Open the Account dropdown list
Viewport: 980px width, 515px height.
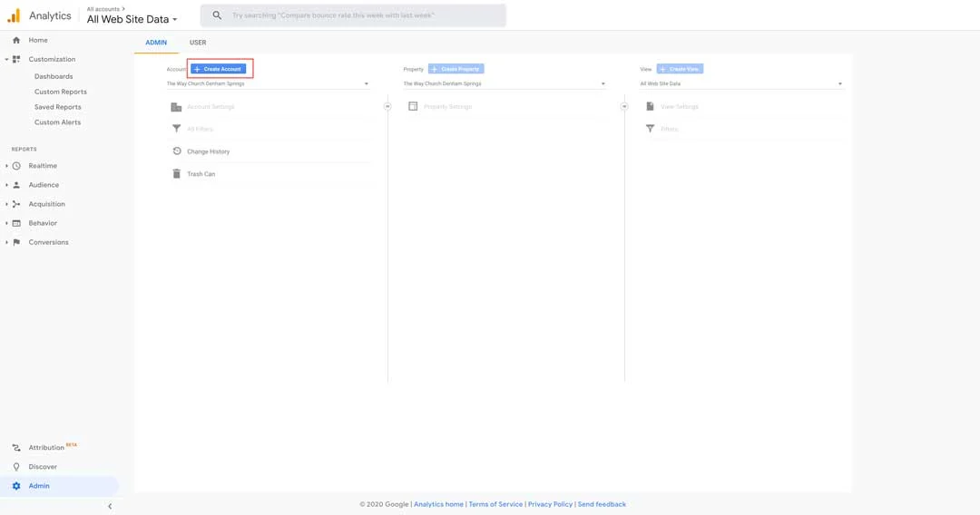(268, 83)
